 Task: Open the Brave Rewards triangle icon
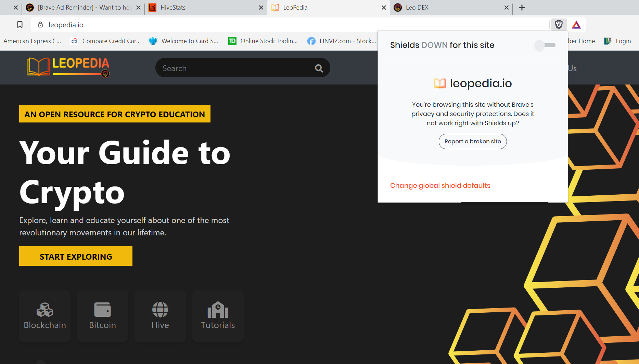(x=576, y=25)
